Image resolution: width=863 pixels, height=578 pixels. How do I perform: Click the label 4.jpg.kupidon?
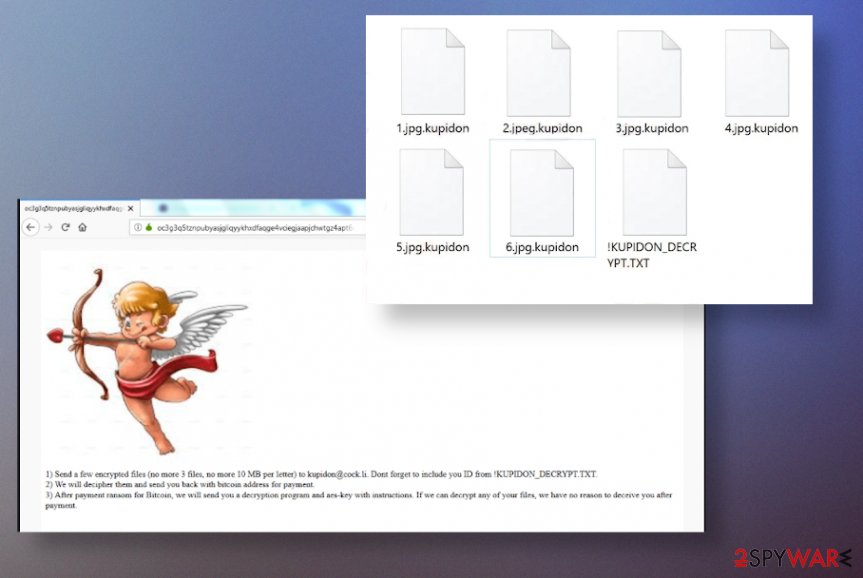(x=761, y=128)
